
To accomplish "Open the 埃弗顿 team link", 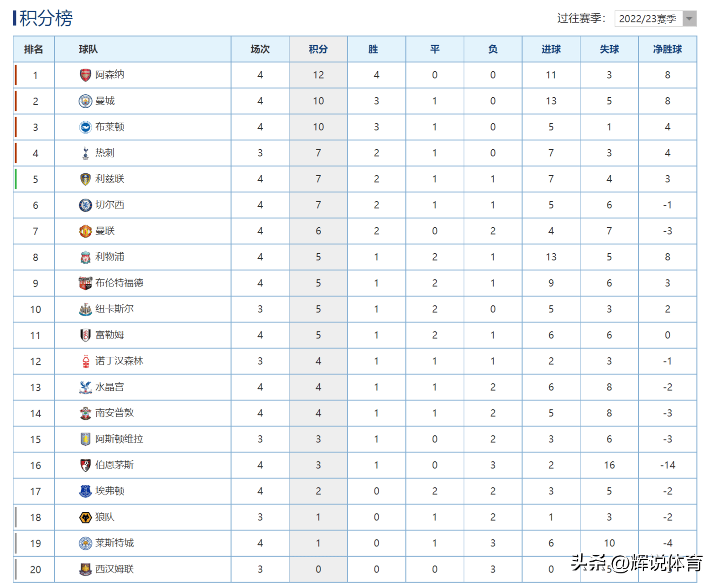I will click(109, 491).
